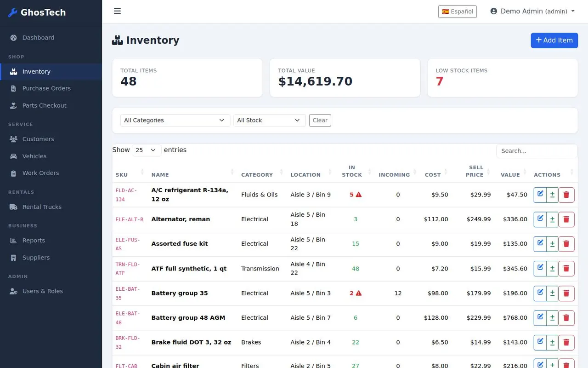Adjust stock for Battery group 48 AGM
This screenshot has width=588, height=368.
click(552, 318)
